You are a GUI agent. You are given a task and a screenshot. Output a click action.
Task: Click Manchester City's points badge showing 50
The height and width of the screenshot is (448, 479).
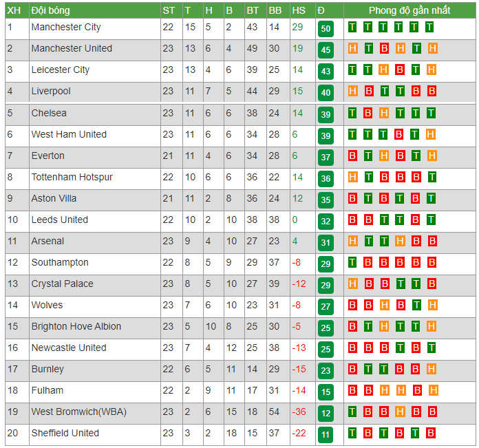(x=326, y=29)
